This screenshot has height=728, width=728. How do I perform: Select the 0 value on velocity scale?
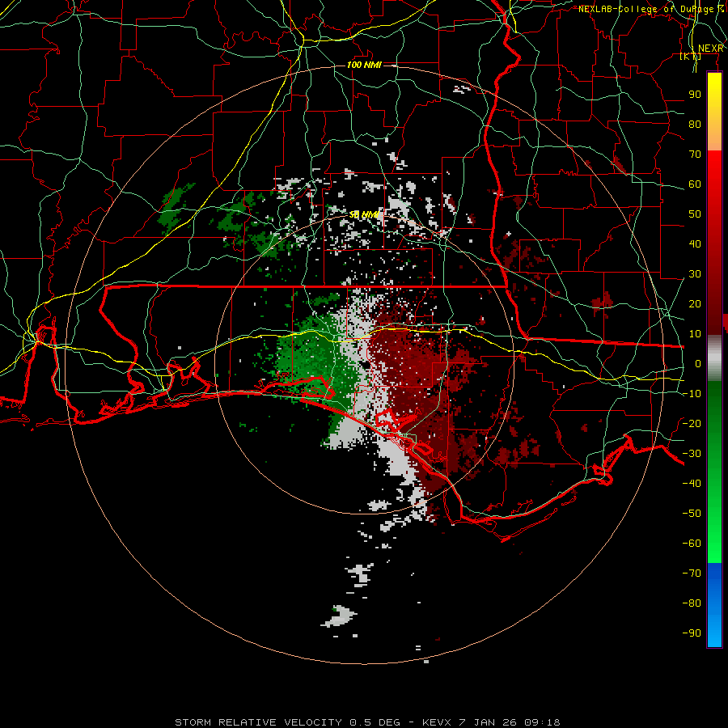[698, 363]
